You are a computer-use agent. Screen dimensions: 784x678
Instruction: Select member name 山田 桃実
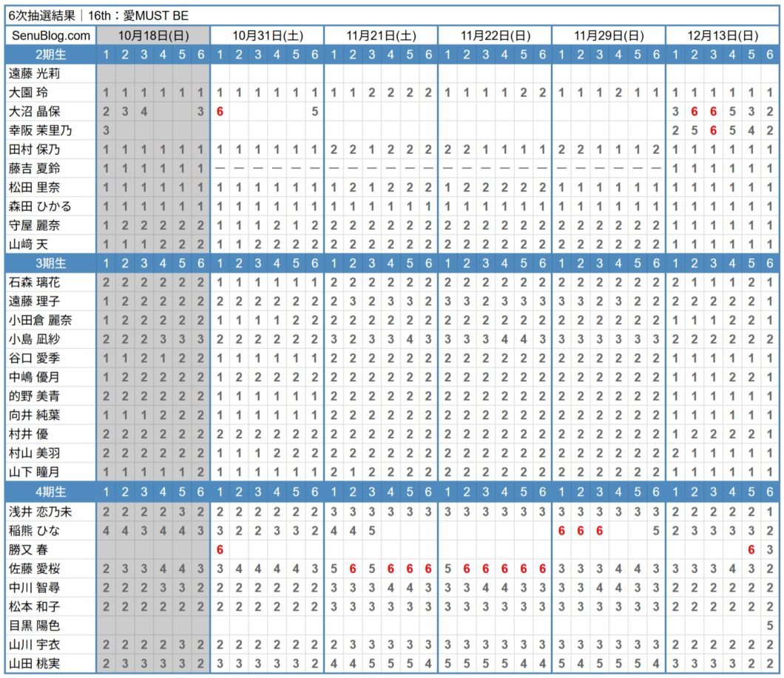coord(35,665)
